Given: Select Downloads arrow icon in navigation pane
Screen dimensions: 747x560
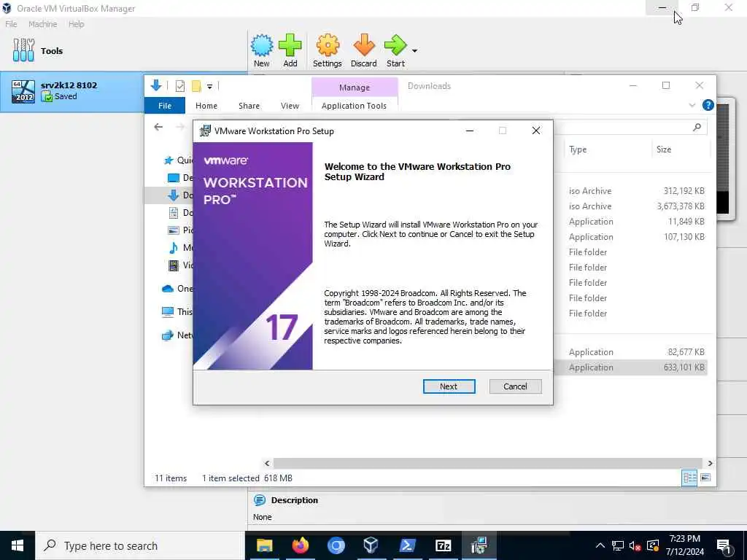Looking at the screenshot, I should [174, 195].
